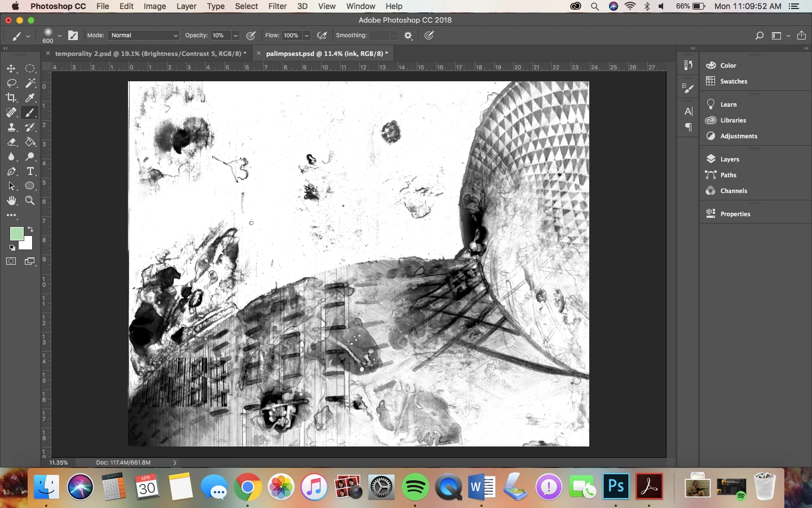Viewport: 812px width, 508px height.
Task: Open the blending Mode dropdown
Action: pyautogui.click(x=144, y=35)
